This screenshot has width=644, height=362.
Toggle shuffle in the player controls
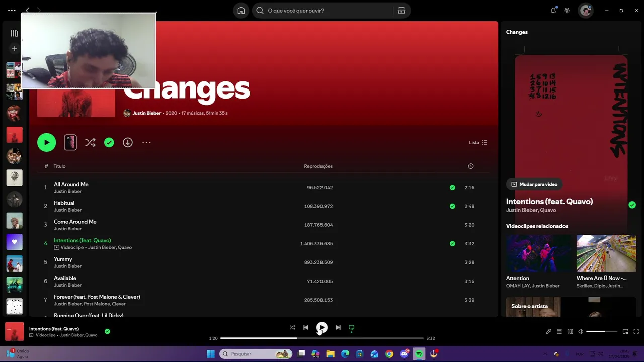pos(292,327)
